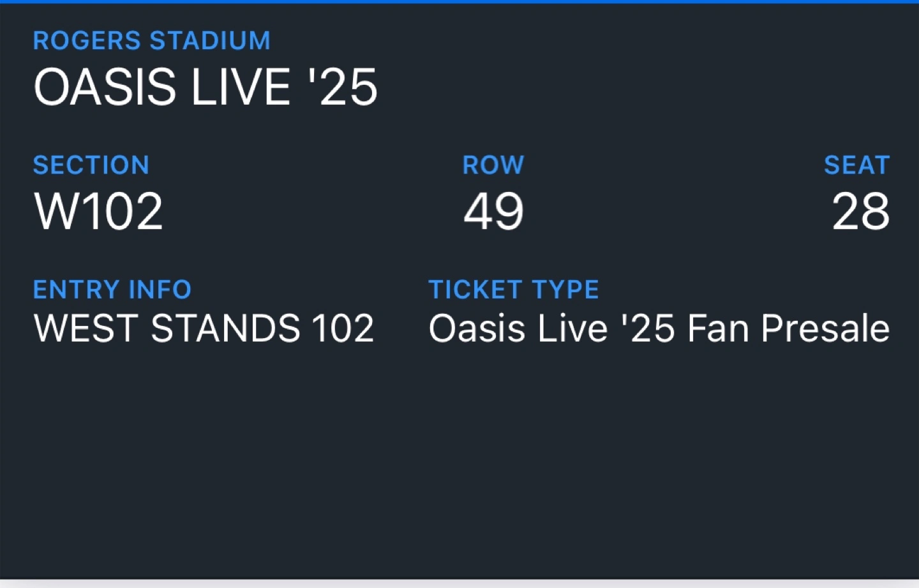This screenshot has width=919, height=588.
Task: Select the section value W102
Action: pos(98,211)
